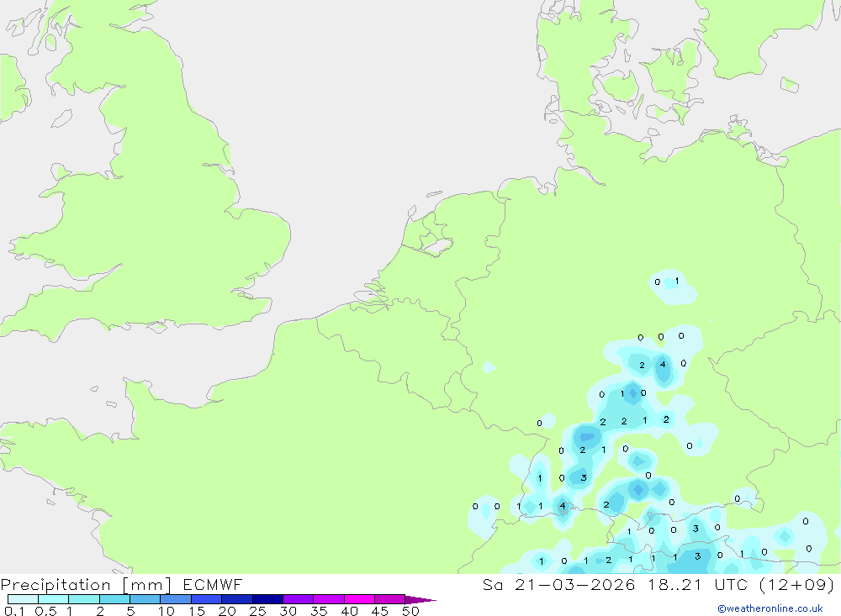The width and height of the screenshot is (841, 616).
Task: Select the 45 to 50 mm legend swatch
Action: point(390,599)
